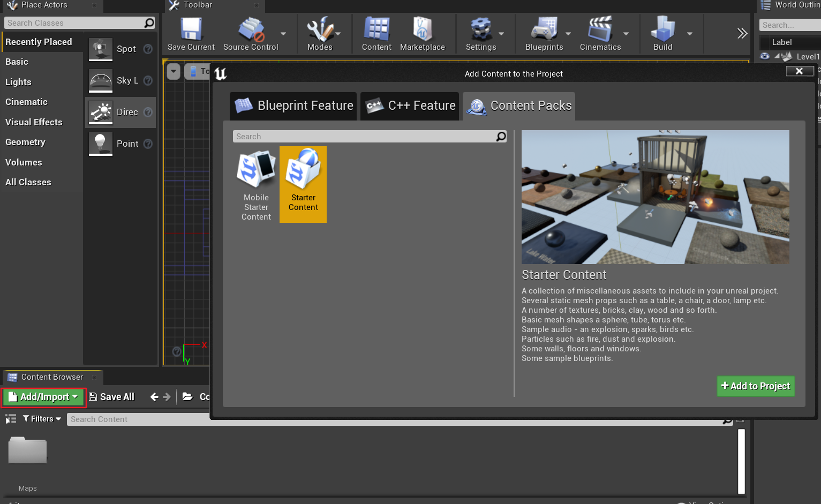Open the viewport options dropdown arrow
Screen dimensions: 821x504
coord(174,71)
